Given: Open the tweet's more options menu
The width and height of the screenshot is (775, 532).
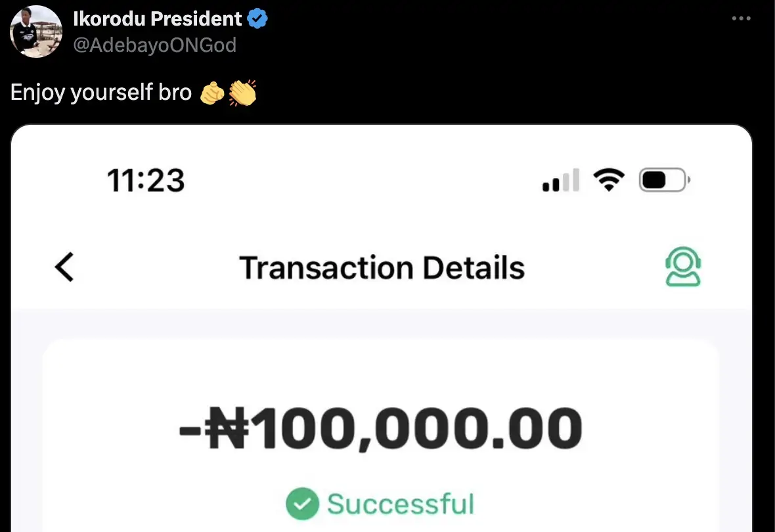Looking at the screenshot, I should (741, 18).
